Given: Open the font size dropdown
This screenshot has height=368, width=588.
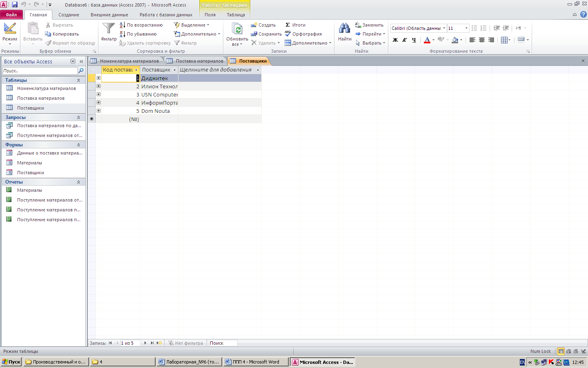Looking at the screenshot, I should coord(466,28).
